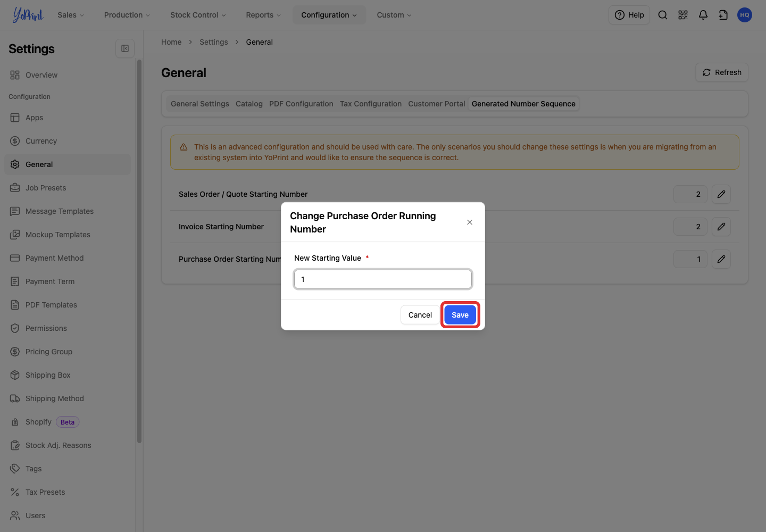766x532 pixels.
Task: Close the Change Purchase Order dialog
Action: [470, 222]
